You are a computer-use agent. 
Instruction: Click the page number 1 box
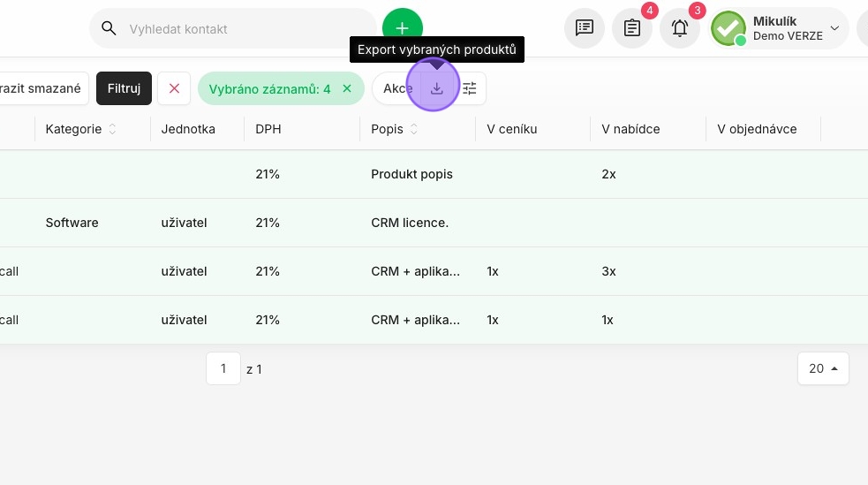tap(223, 368)
